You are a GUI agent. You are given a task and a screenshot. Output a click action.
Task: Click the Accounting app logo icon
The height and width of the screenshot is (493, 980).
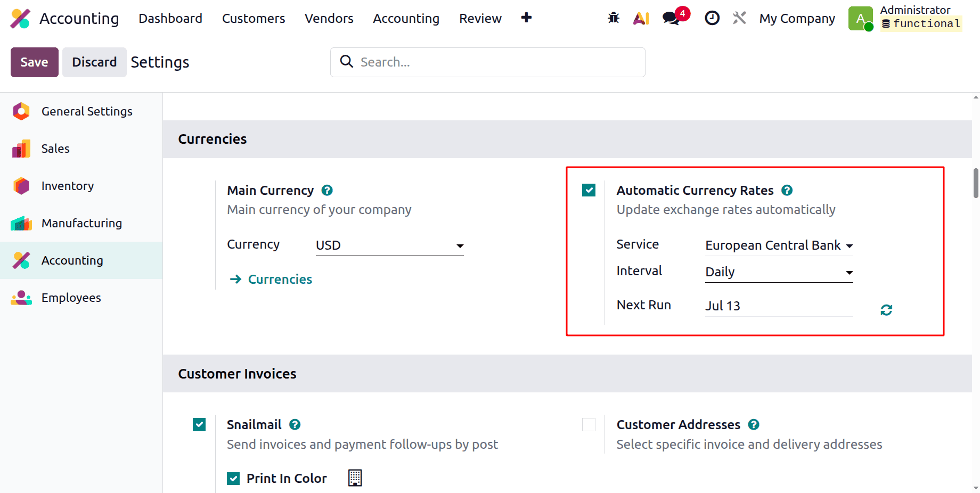point(20,19)
